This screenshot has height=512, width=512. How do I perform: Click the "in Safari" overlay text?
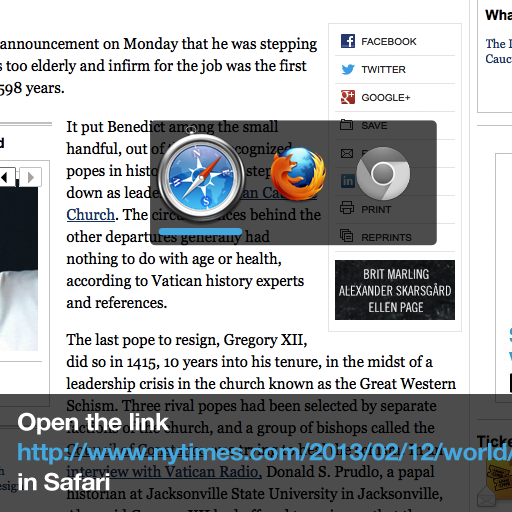(63, 482)
